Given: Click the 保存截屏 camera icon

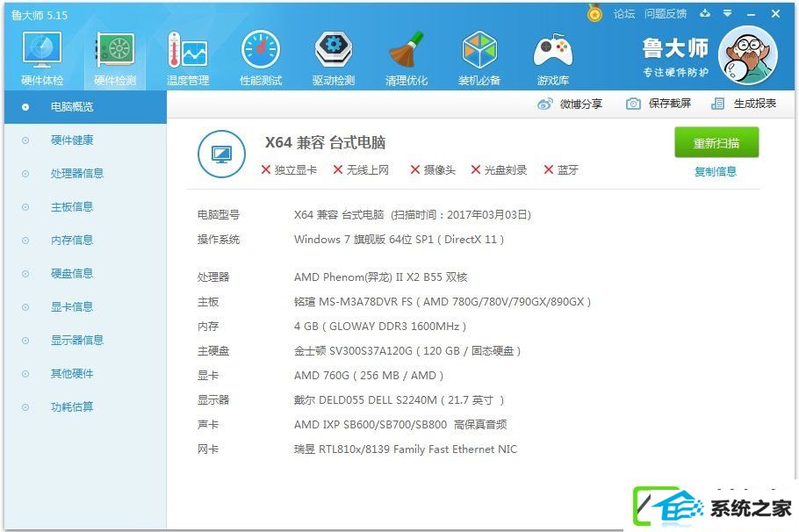Looking at the screenshot, I should point(633,104).
